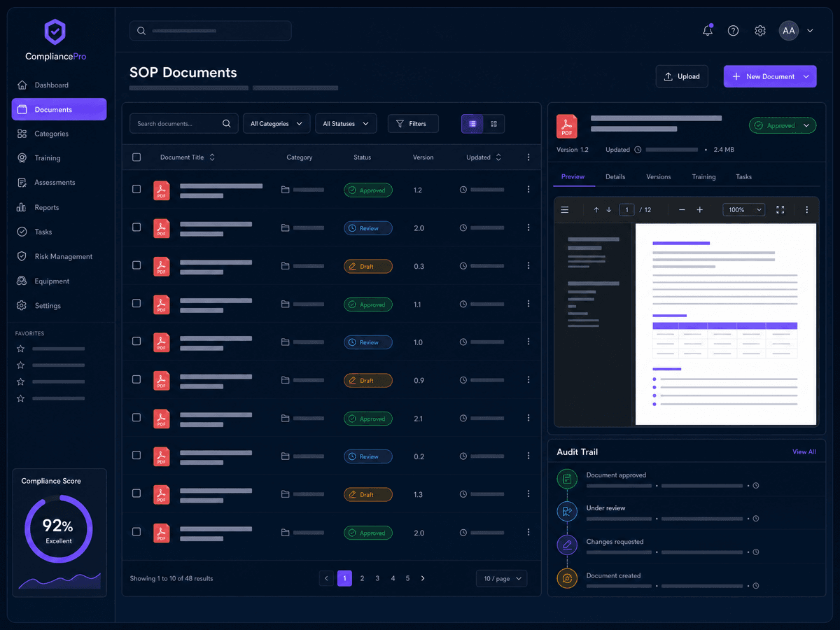
Task: Open the All Statuses dropdown
Action: [x=346, y=124]
